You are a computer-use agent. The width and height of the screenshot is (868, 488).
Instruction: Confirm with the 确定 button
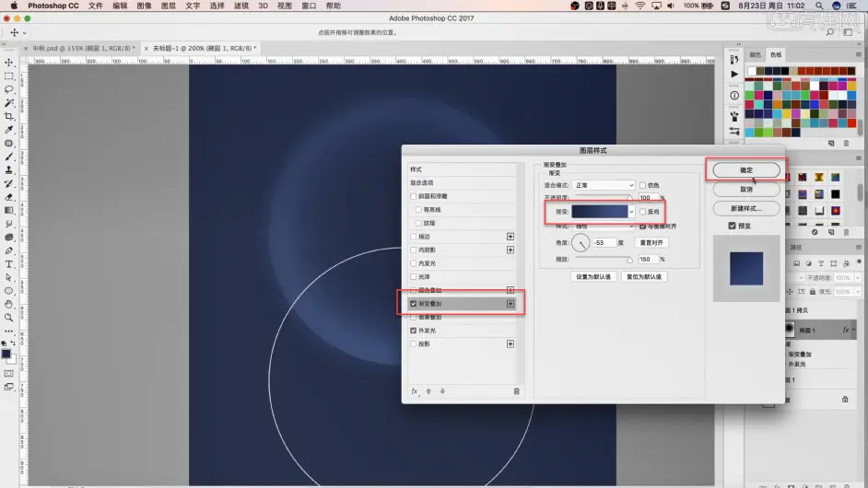tap(746, 169)
